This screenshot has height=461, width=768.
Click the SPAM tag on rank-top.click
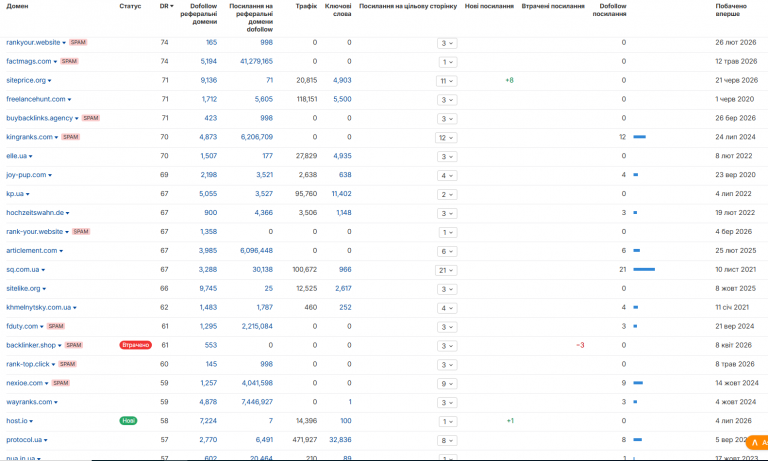(x=67, y=364)
